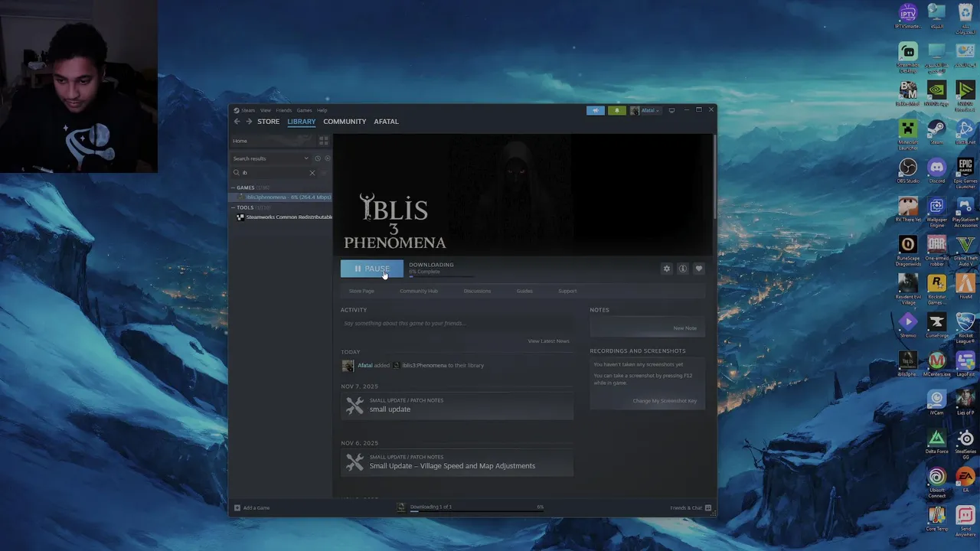Open the Friends menu
The width and height of the screenshot is (980, 551).
tap(284, 110)
